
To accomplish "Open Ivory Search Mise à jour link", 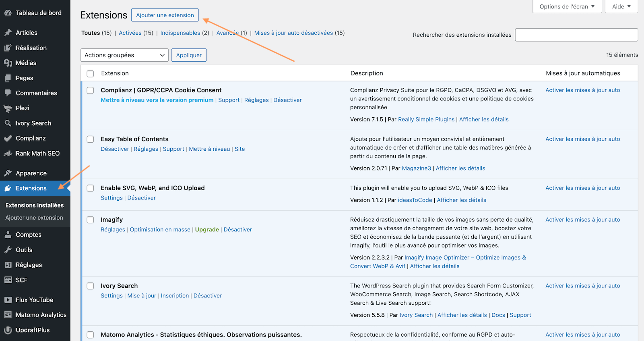I will pyautogui.click(x=142, y=295).
